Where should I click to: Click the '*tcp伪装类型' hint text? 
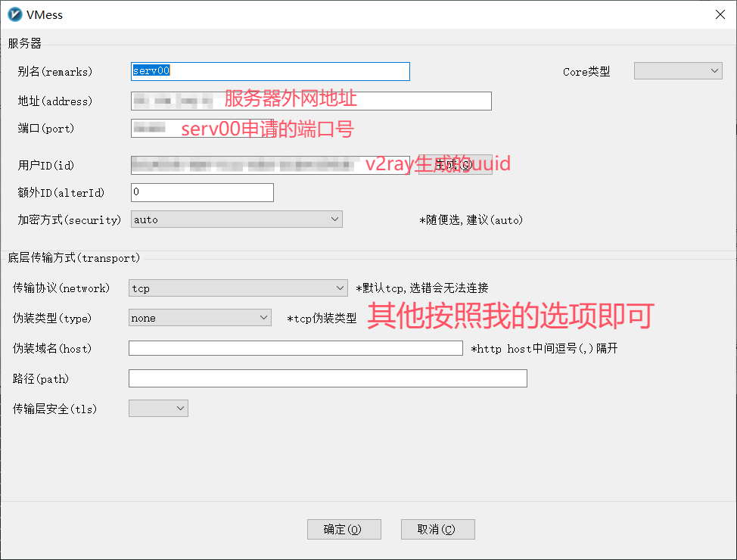[322, 319]
